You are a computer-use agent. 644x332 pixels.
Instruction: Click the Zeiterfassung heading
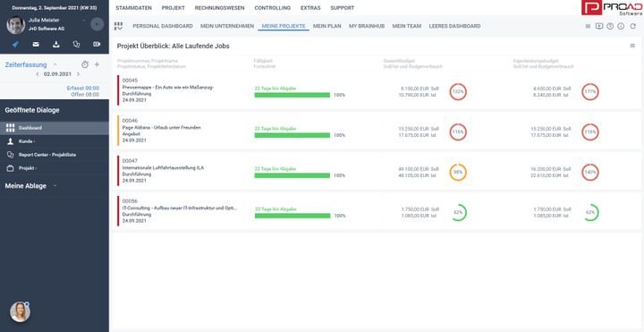(26, 64)
